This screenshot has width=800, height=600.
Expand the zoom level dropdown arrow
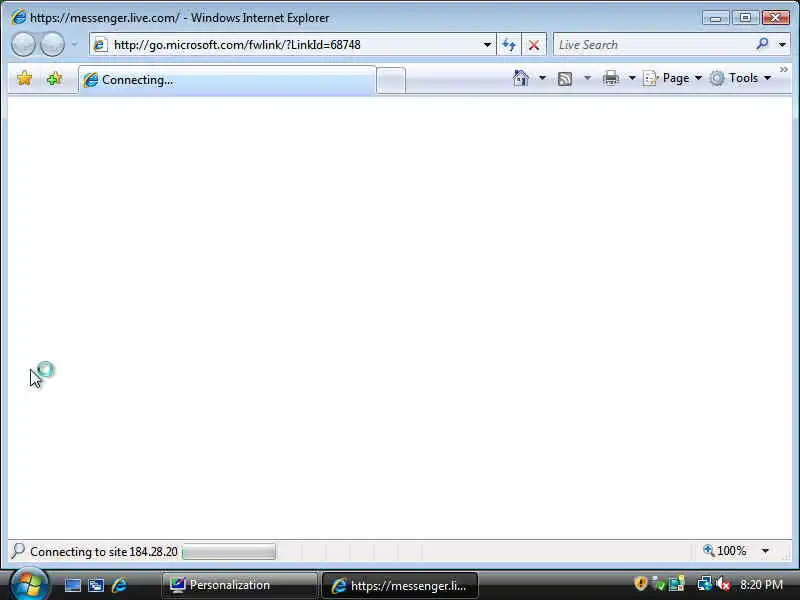tap(765, 551)
